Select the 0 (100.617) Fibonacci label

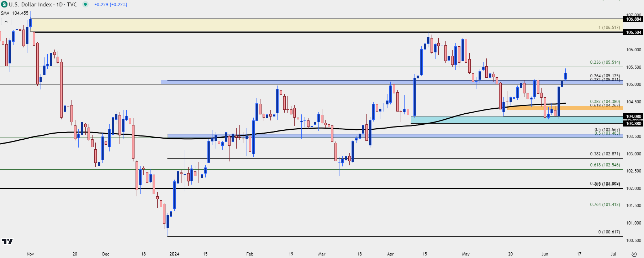point(609,232)
